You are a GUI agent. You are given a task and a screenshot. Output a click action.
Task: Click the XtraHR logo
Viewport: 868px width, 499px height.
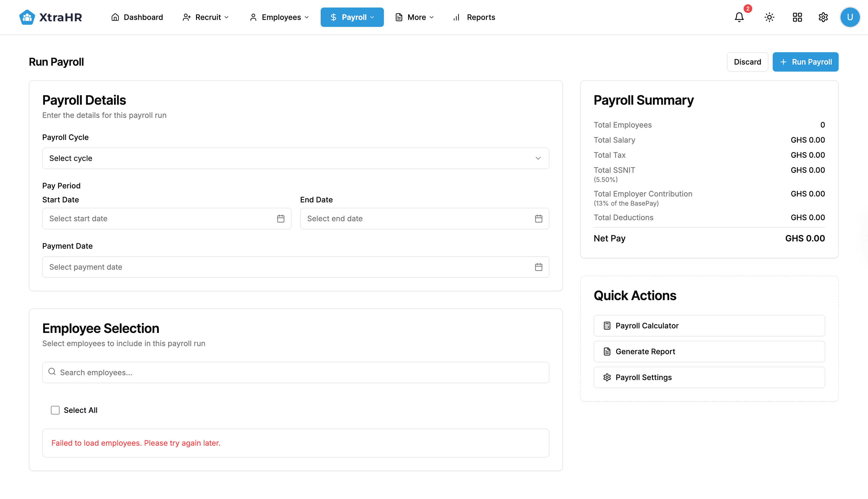51,17
